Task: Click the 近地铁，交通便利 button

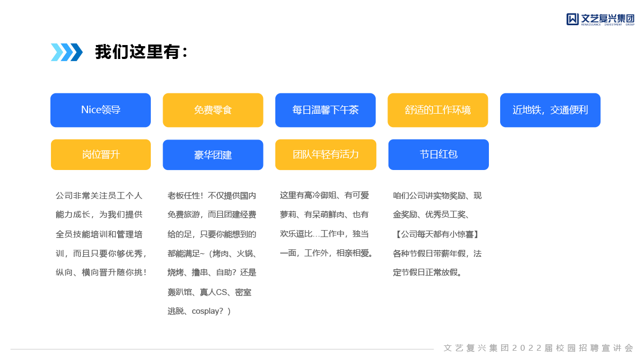Action: (x=550, y=110)
